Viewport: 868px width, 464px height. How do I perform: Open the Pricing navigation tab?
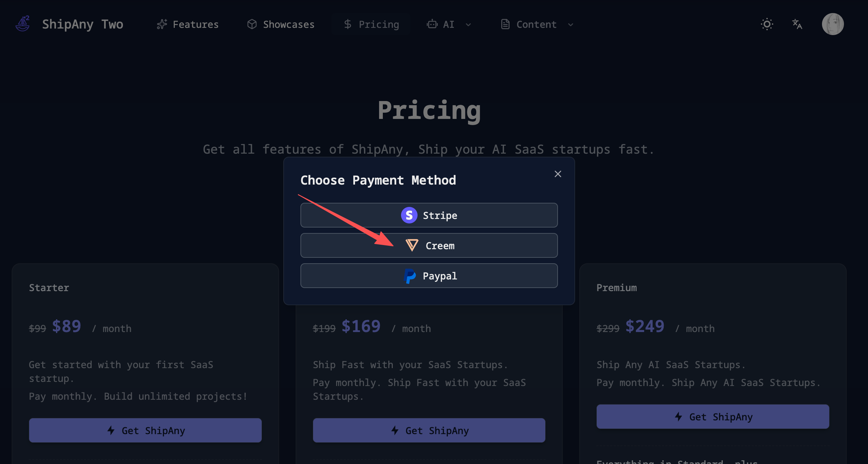[371, 24]
